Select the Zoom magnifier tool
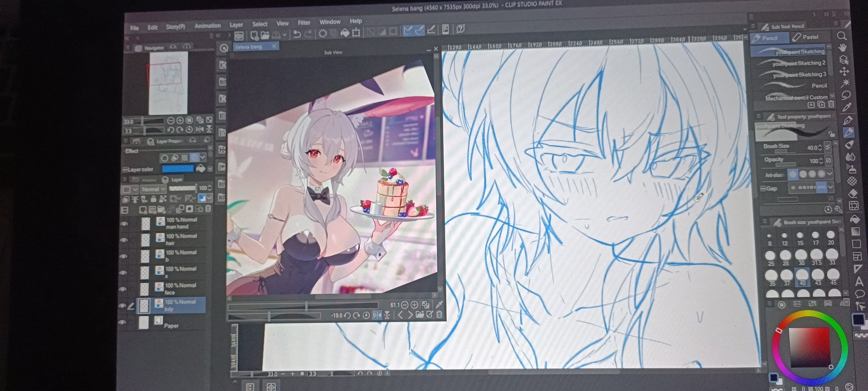This screenshot has height=391, width=868. pyautogui.click(x=842, y=36)
